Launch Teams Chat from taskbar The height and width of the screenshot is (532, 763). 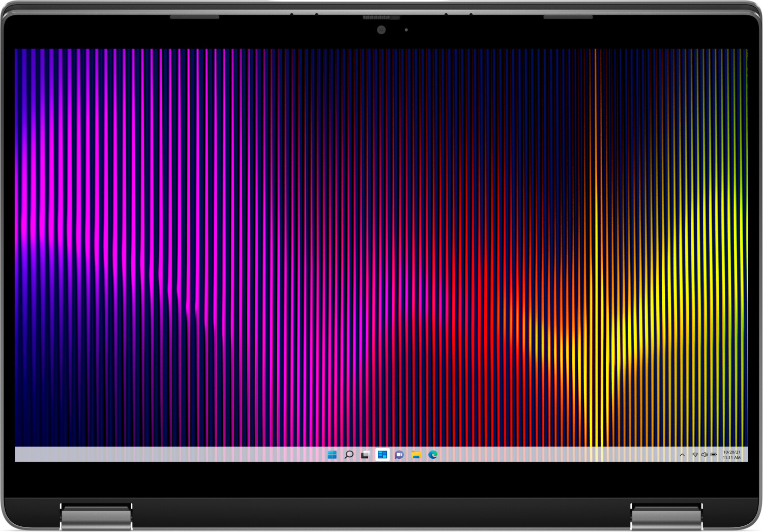[399, 455]
